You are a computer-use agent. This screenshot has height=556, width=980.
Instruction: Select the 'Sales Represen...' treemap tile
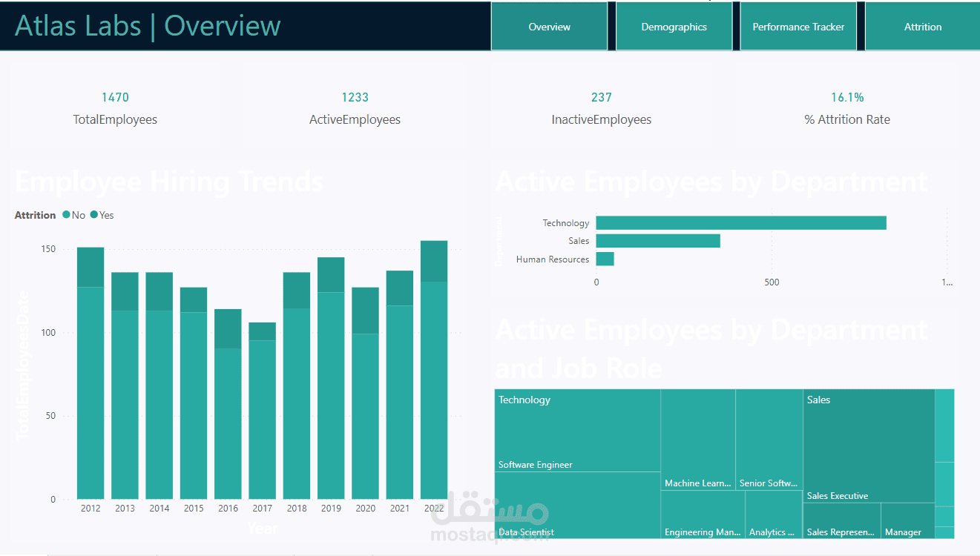click(842, 520)
